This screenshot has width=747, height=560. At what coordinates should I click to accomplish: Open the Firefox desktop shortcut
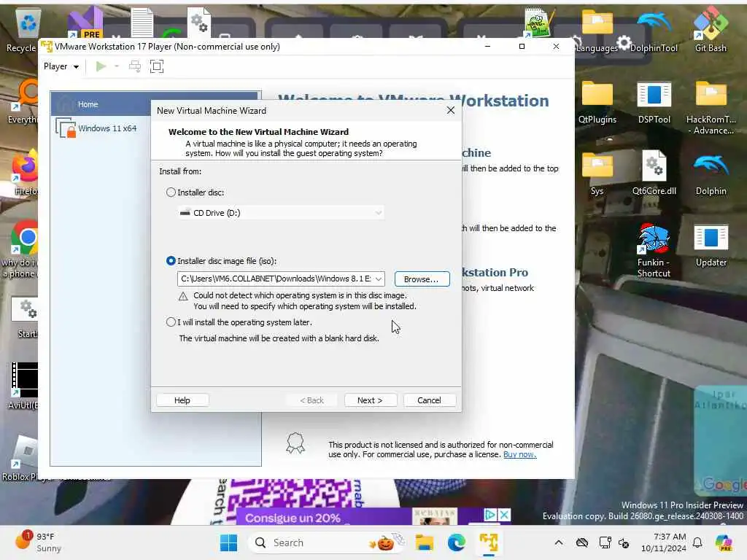pyautogui.click(x=25, y=172)
